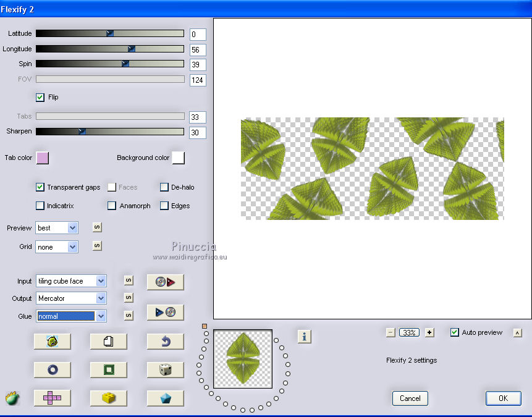
Task: Click the Sharpen slider track
Action: (x=110, y=132)
